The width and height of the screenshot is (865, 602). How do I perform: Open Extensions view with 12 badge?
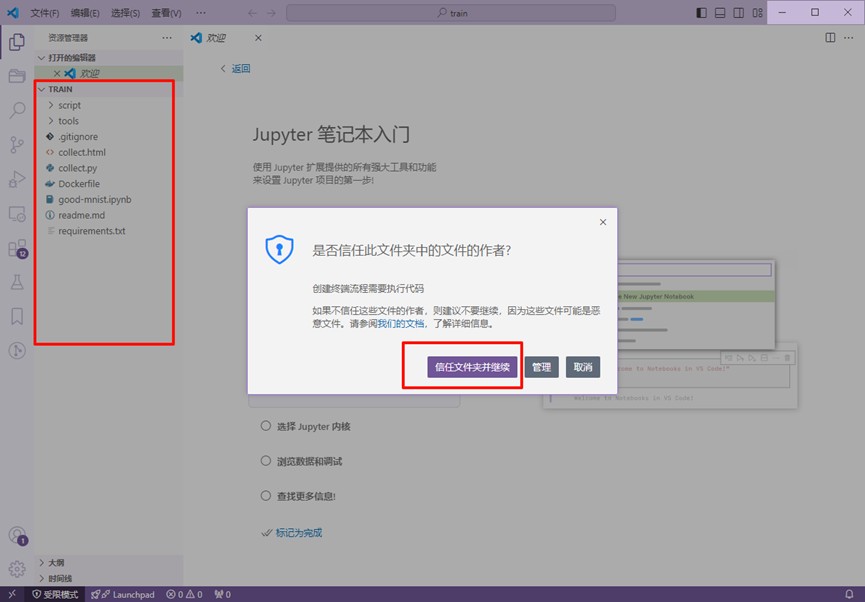click(17, 248)
